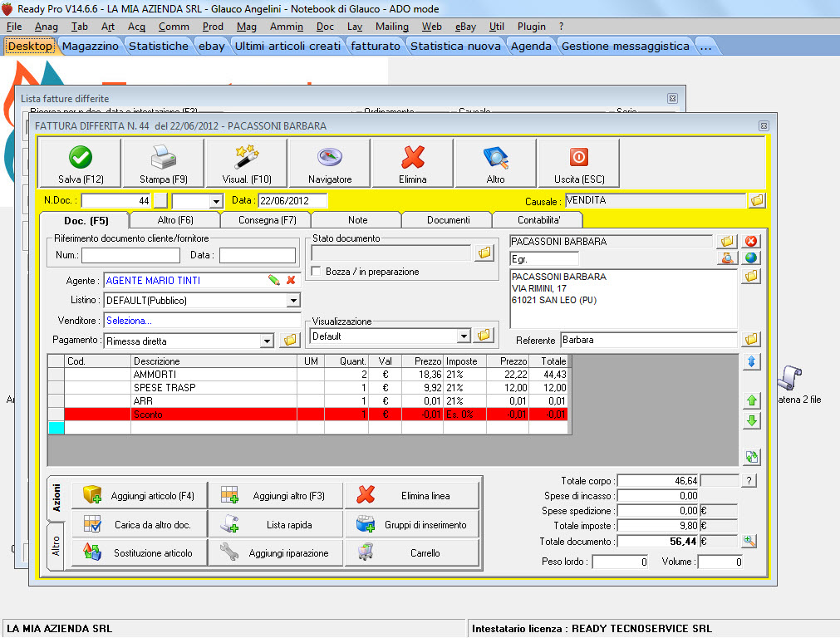Open the Pagamento dropdown list
The height and width of the screenshot is (638, 840).
267,341
